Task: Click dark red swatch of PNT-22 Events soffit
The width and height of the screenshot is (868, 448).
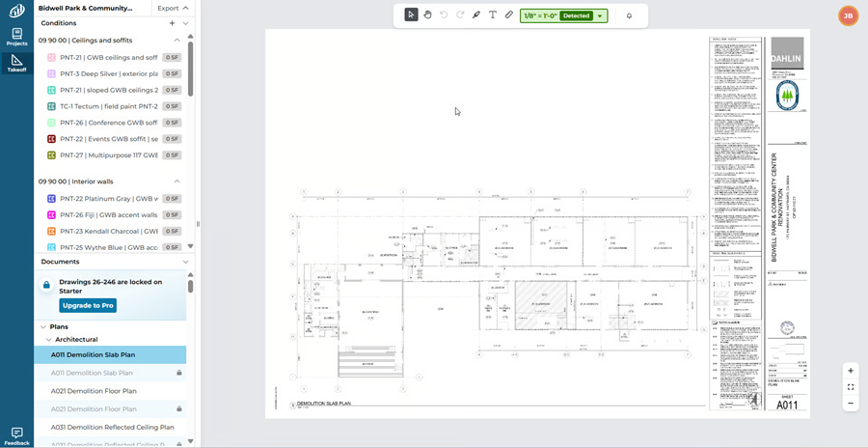Action: [x=51, y=139]
